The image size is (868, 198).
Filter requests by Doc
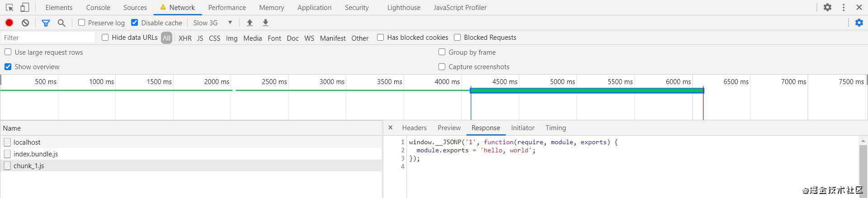292,38
